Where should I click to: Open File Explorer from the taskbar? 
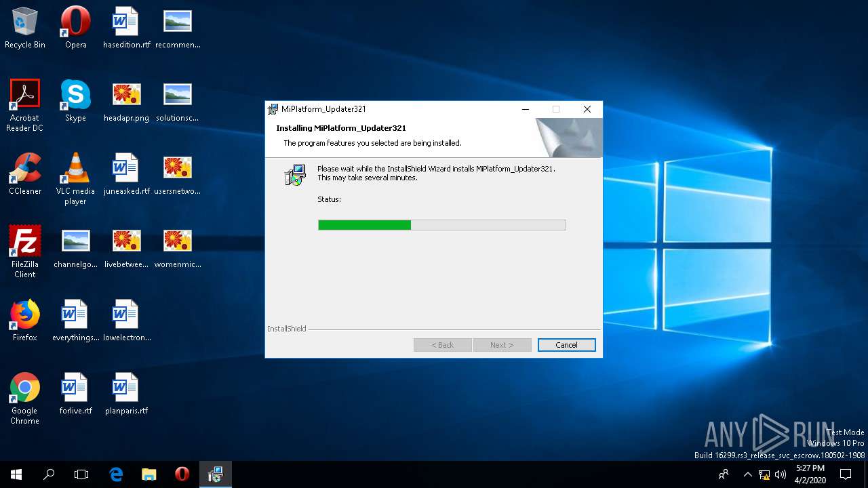pos(149,474)
